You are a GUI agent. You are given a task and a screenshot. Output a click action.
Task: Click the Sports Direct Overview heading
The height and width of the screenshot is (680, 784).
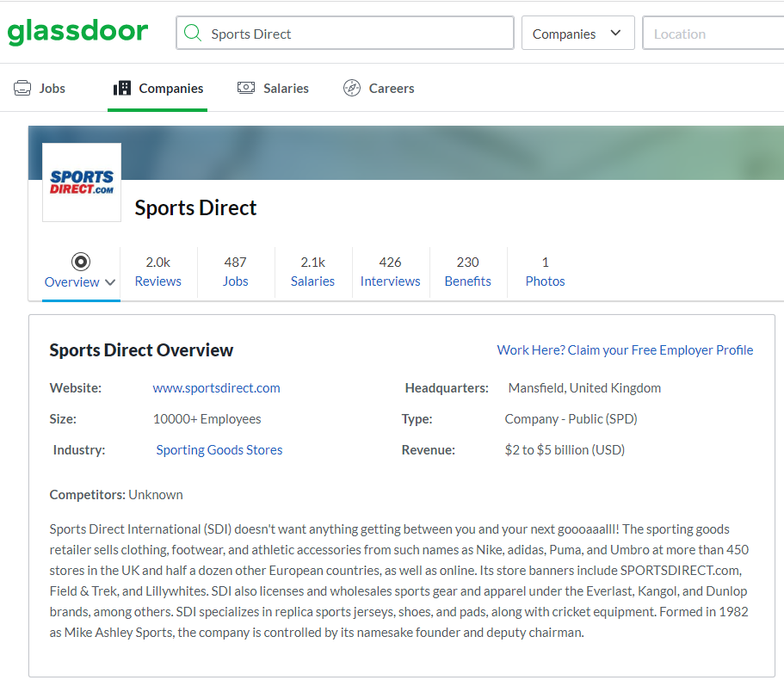[x=141, y=350]
